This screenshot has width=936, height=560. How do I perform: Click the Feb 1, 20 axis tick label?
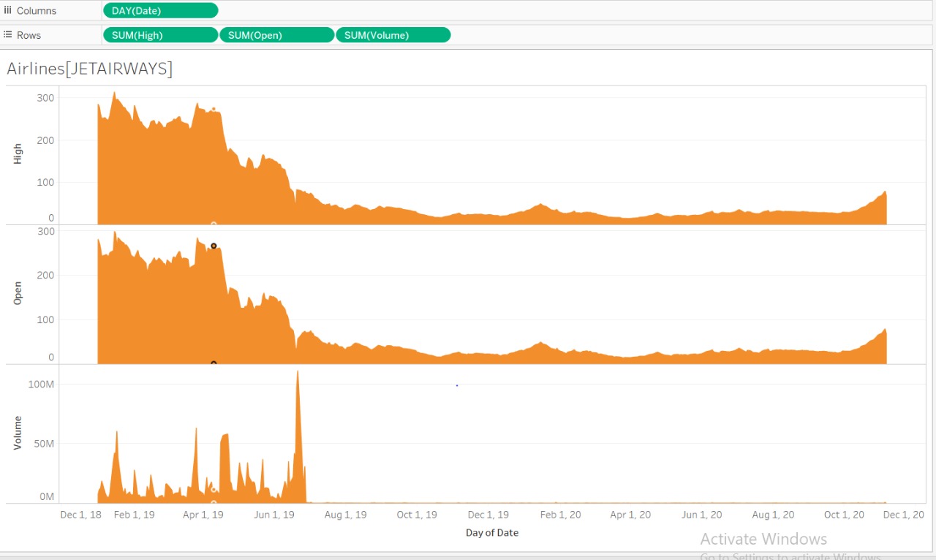[x=561, y=515]
